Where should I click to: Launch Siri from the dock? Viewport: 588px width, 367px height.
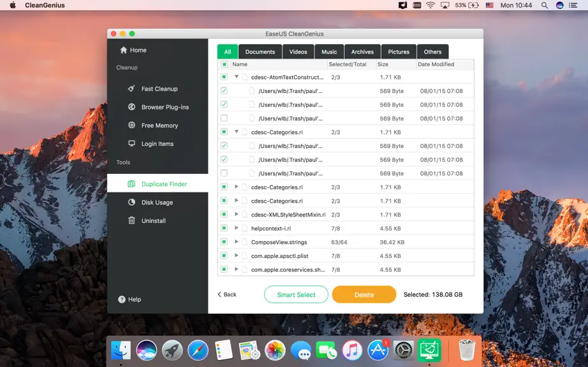tap(147, 350)
